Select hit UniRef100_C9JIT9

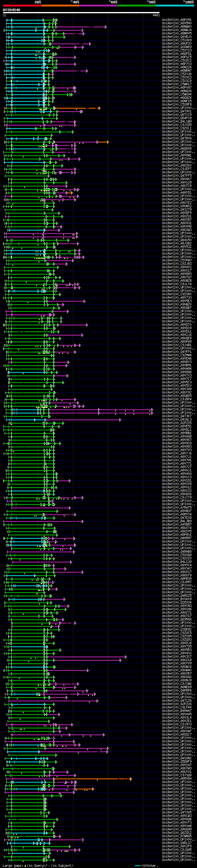coord(177,498)
